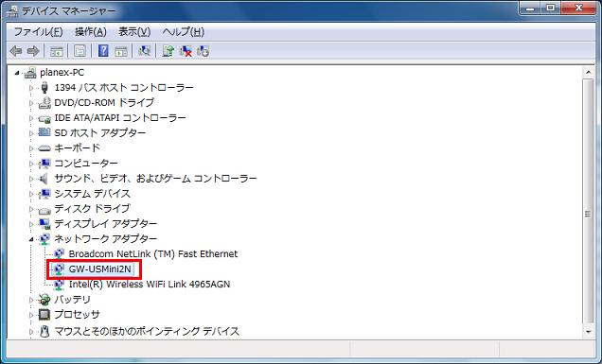Click the scrollbar up arrow
Viewport: 602px width, 364px height.
[588, 73]
